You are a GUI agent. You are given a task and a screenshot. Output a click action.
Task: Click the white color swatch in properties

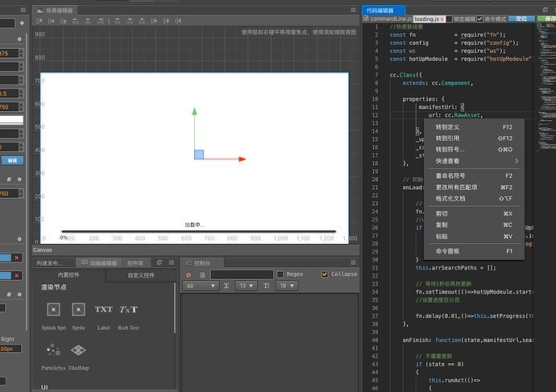pos(12,120)
